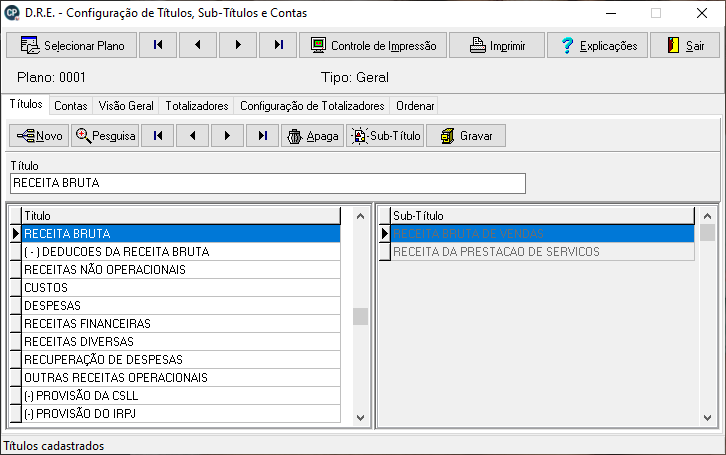Open Explicações help
726x455 pixels.
(x=597, y=45)
